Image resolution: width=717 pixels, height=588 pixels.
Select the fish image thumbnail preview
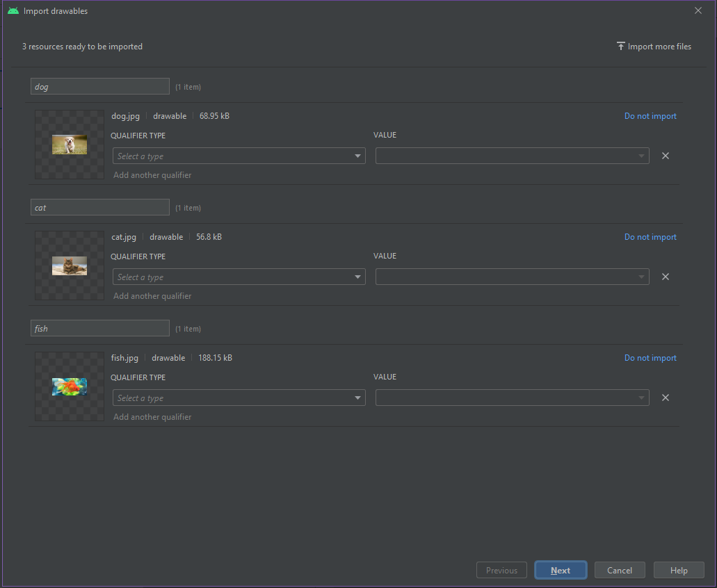(70, 386)
